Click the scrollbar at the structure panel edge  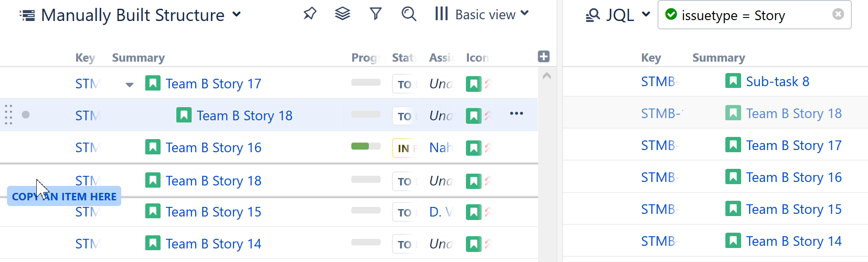[546, 76]
